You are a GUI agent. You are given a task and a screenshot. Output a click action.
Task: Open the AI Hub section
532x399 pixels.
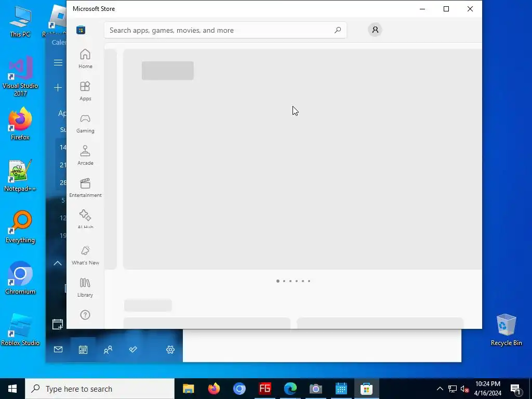point(85,218)
